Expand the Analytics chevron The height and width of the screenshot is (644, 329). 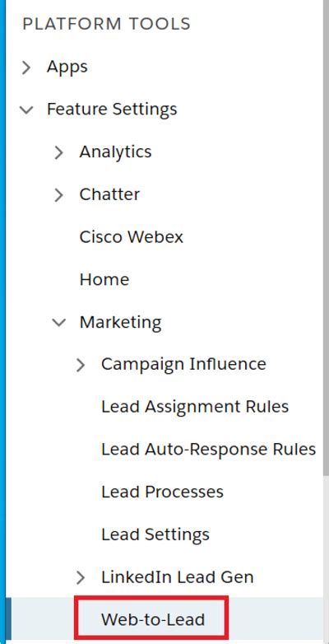click(59, 152)
